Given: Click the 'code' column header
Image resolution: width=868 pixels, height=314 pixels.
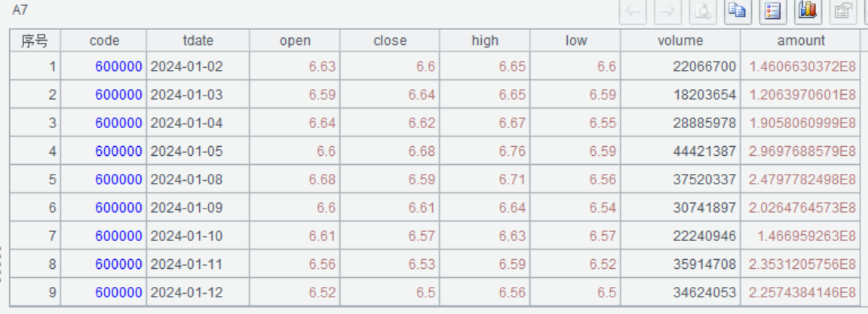Looking at the screenshot, I should point(104,41).
